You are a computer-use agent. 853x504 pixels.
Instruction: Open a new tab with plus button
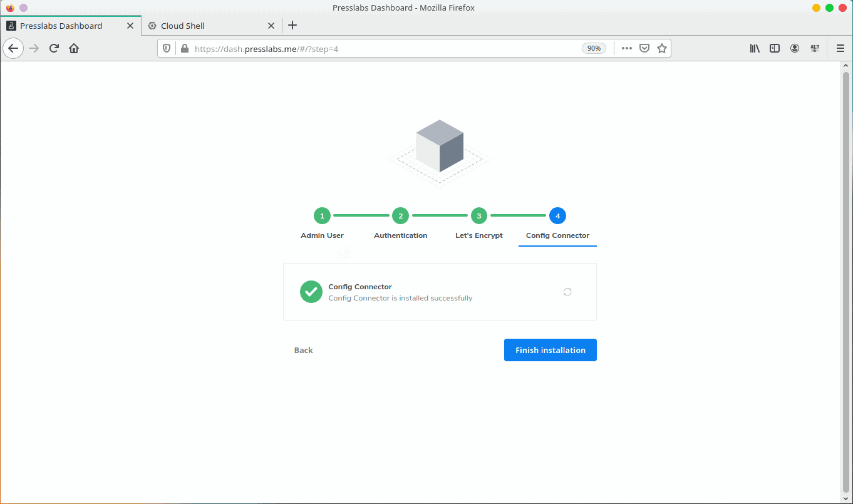[x=292, y=26]
